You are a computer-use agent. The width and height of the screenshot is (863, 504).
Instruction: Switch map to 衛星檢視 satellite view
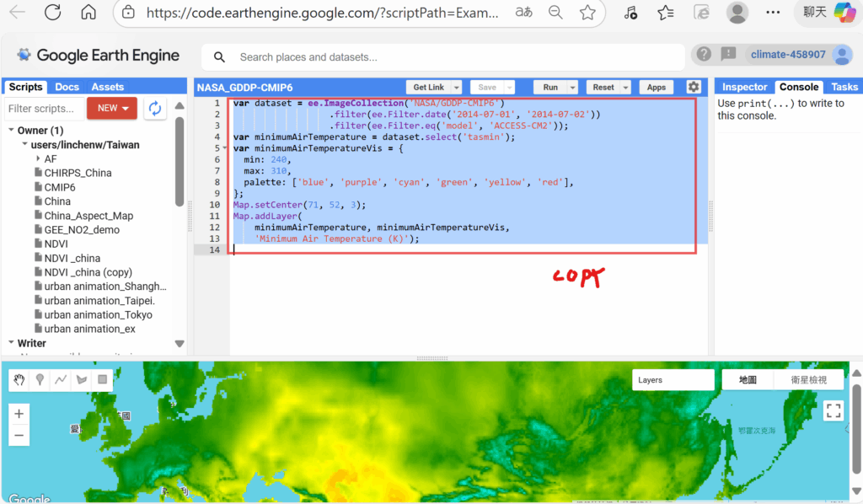(808, 380)
